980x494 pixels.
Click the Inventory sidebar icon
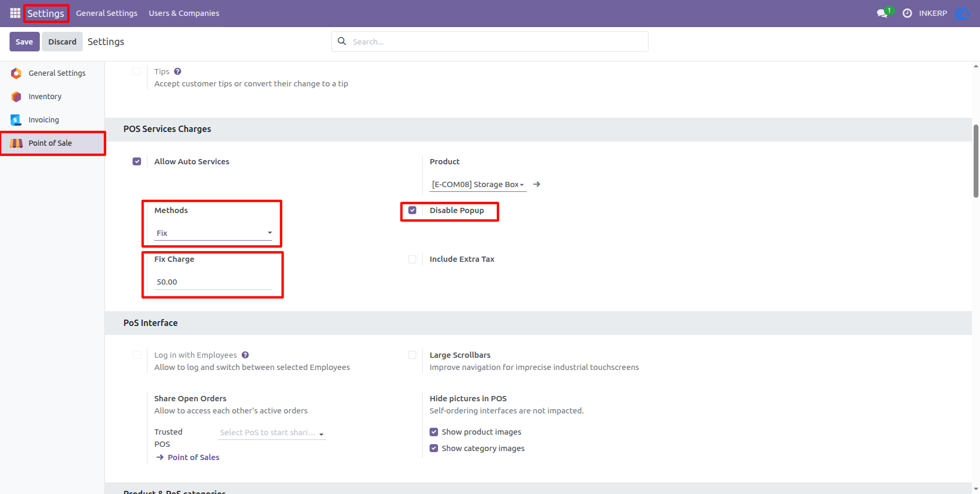pos(16,96)
